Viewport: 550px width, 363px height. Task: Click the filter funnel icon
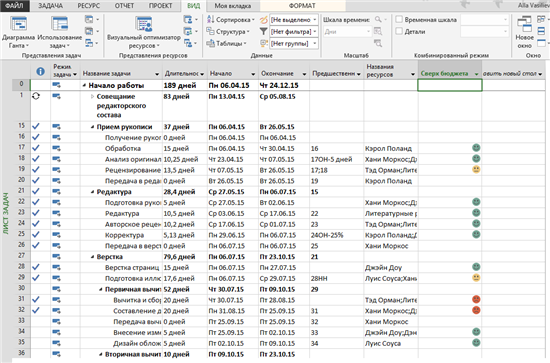263,32
